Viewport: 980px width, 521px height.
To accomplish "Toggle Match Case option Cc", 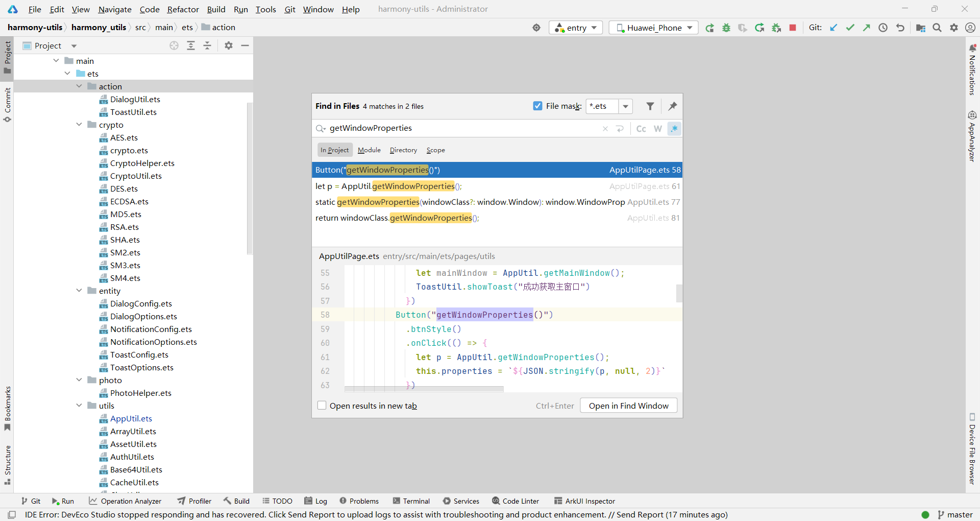I will click(641, 128).
